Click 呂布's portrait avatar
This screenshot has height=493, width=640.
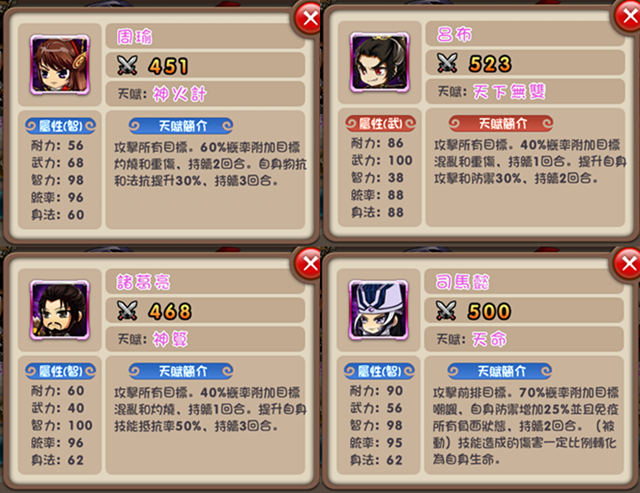click(x=380, y=62)
